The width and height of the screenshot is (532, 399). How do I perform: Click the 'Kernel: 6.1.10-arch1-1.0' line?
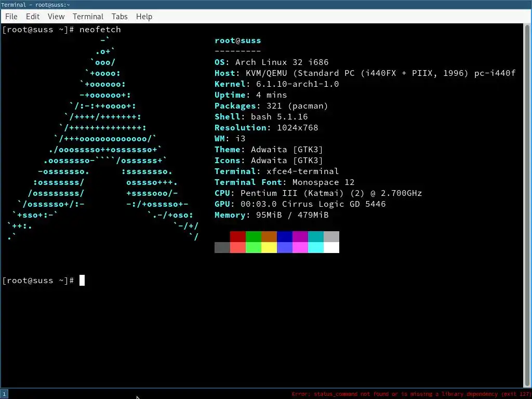tap(276, 84)
